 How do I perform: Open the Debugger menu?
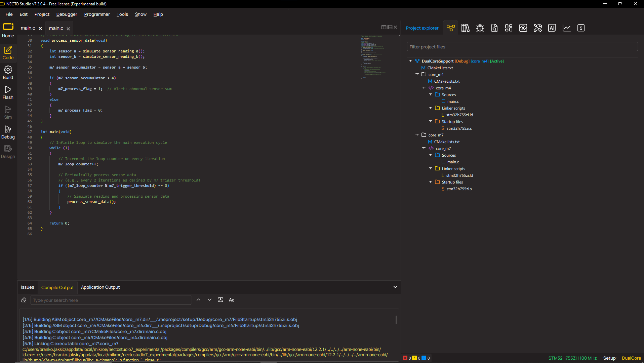coord(67,14)
